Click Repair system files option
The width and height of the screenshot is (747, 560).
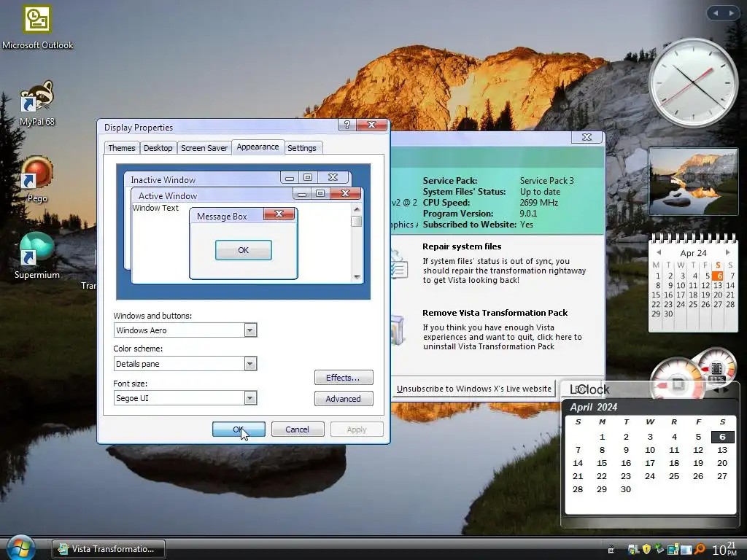click(462, 246)
